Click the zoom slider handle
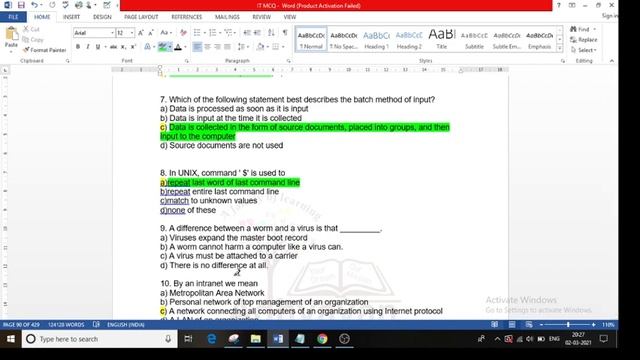The height and width of the screenshot is (360, 640). coord(568,324)
